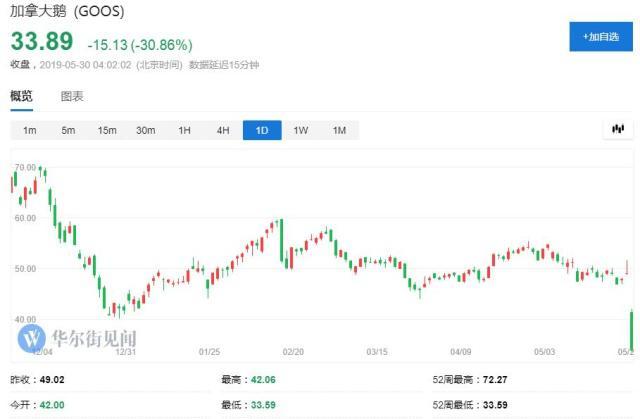
Task: Click the 04/09 date axis label
Action: pos(461,352)
